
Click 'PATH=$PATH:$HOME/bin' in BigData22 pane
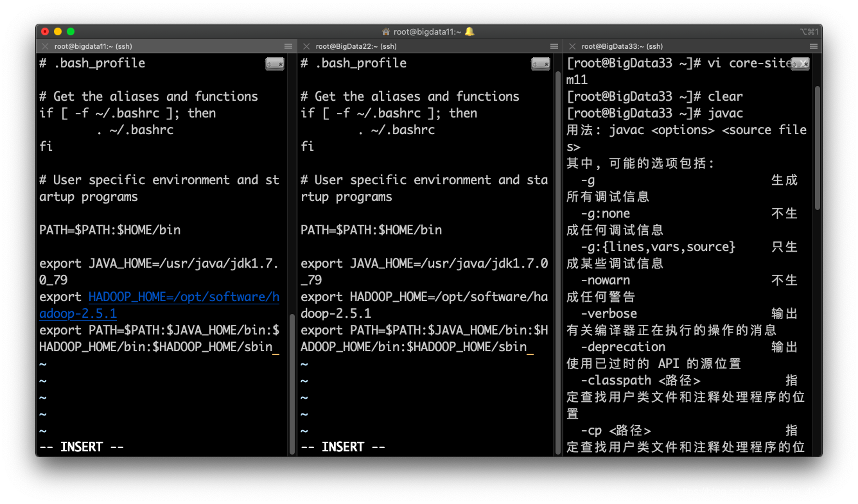[x=371, y=230]
